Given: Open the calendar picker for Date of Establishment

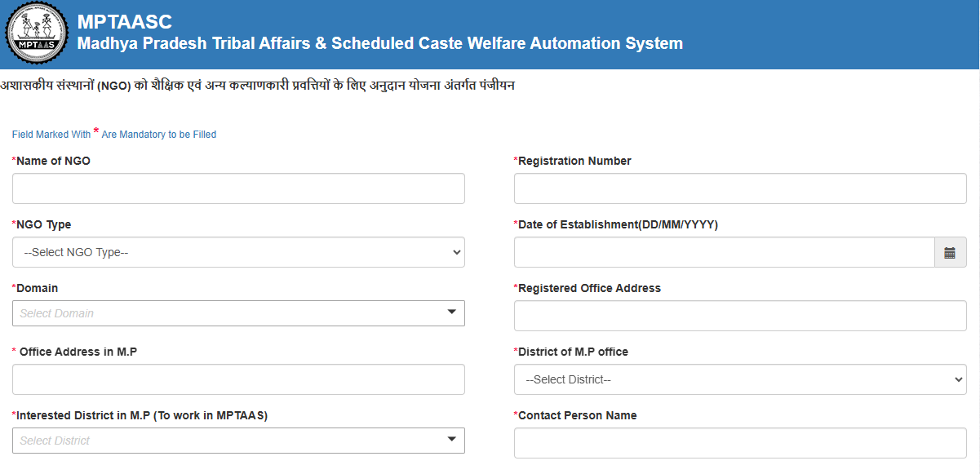Looking at the screenshot, I should point(950,252).
